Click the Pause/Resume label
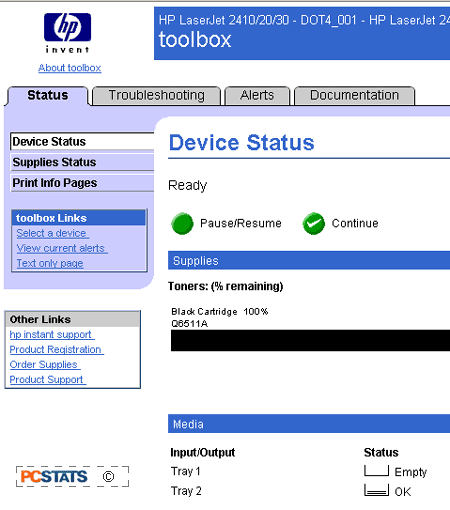450x510 pixels. [241, 223]
